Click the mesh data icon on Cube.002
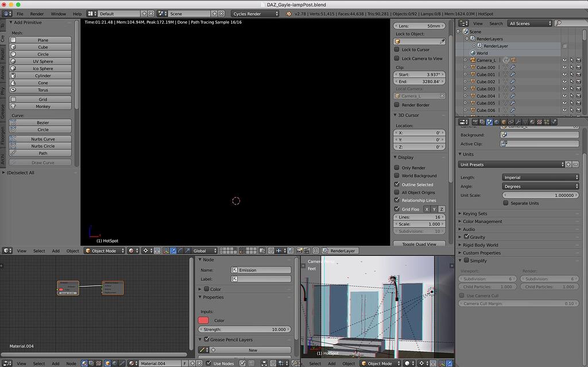Image resolution: width=588 pixels, height=367 pixels. point(505,82)
